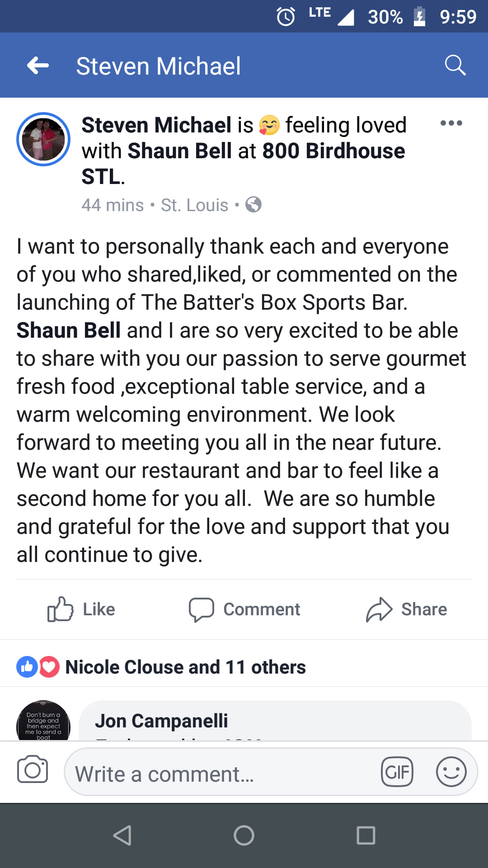Open 800 Birdhouse STL location link
Viewport: 488px width, 868px height.
click(x=333, y=151)
